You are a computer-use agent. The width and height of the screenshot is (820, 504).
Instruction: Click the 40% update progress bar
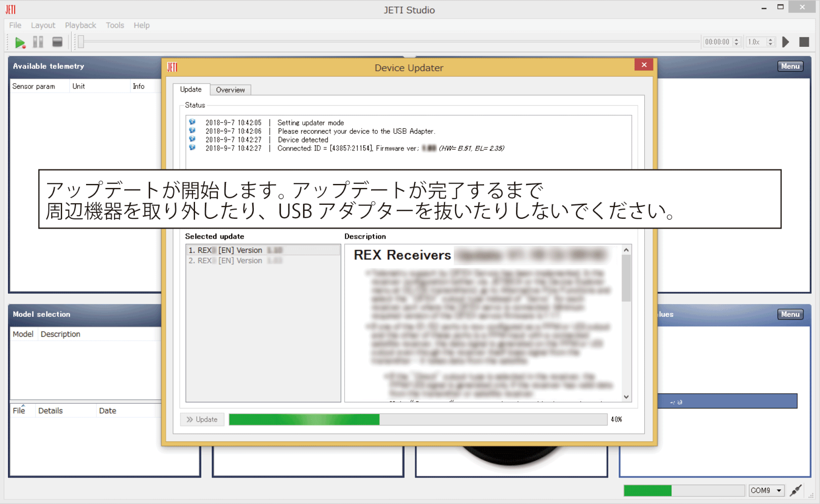pos(418,419)
